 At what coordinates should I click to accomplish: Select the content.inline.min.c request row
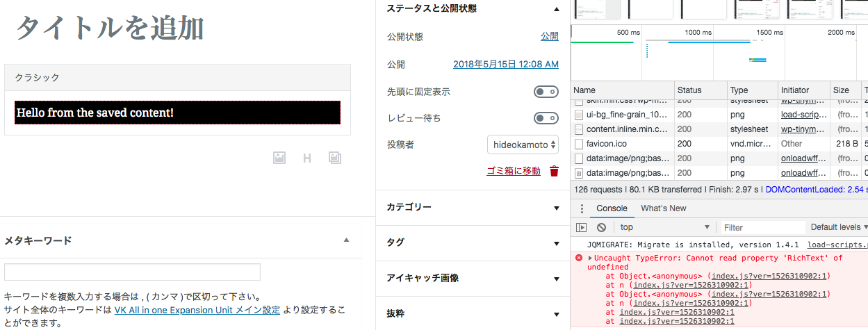[719, 129]
